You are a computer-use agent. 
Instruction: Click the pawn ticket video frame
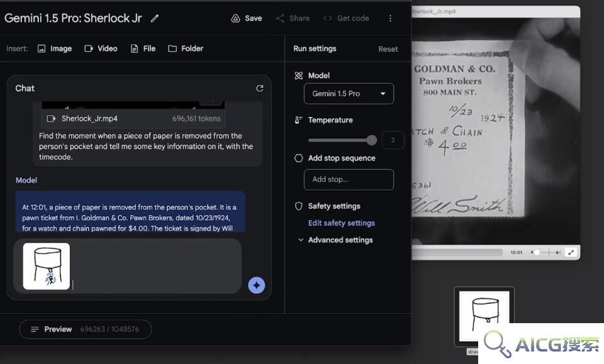pos(496,131)
